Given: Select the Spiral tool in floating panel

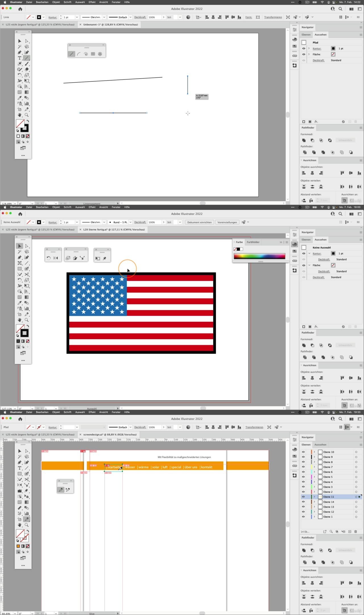Looking at the screenshot, I should 86,54.
